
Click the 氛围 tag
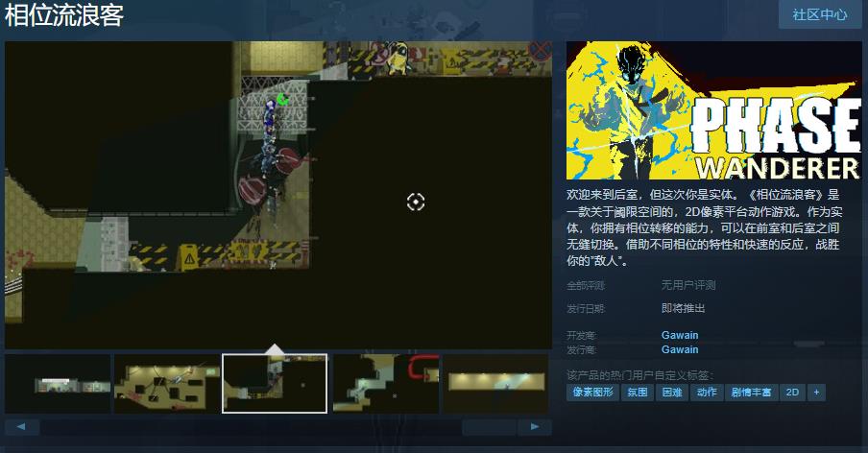(x=638, y=393)
